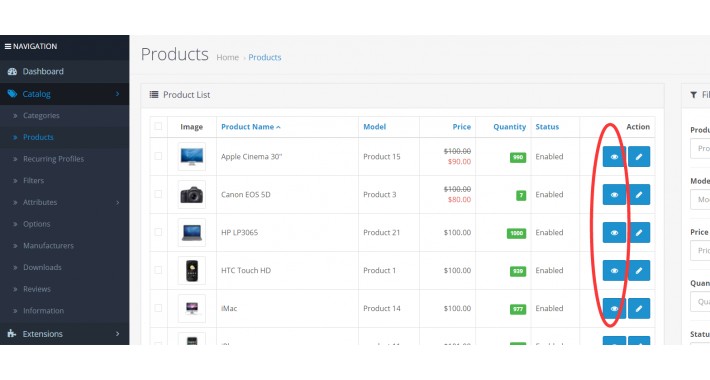Click the Product 21 model cell
710x380 pixels.
(382, 232)
